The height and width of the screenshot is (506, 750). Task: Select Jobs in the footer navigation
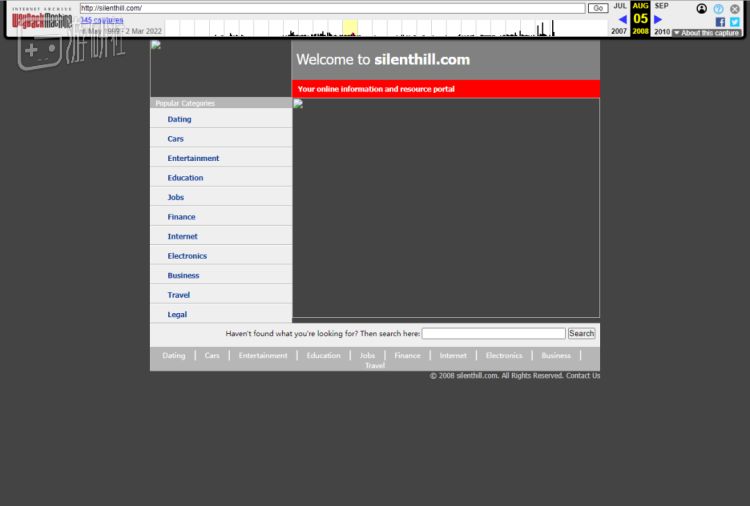click(367, 355)
